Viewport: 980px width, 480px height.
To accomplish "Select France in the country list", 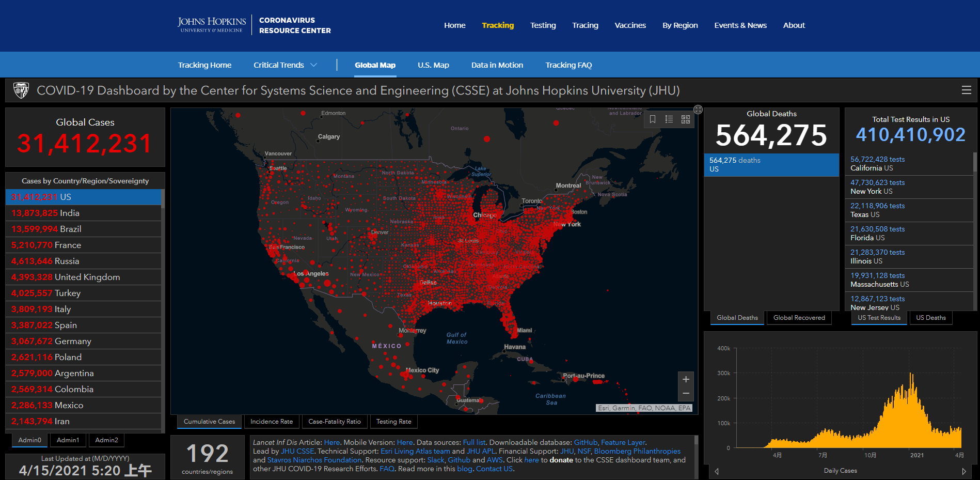I will coord(83,245).
